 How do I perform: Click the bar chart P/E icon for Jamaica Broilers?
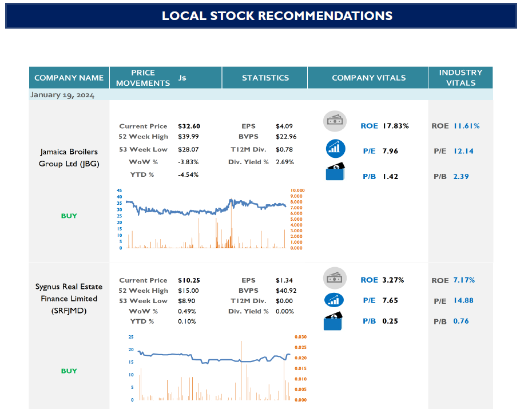[x=336, y=149]
